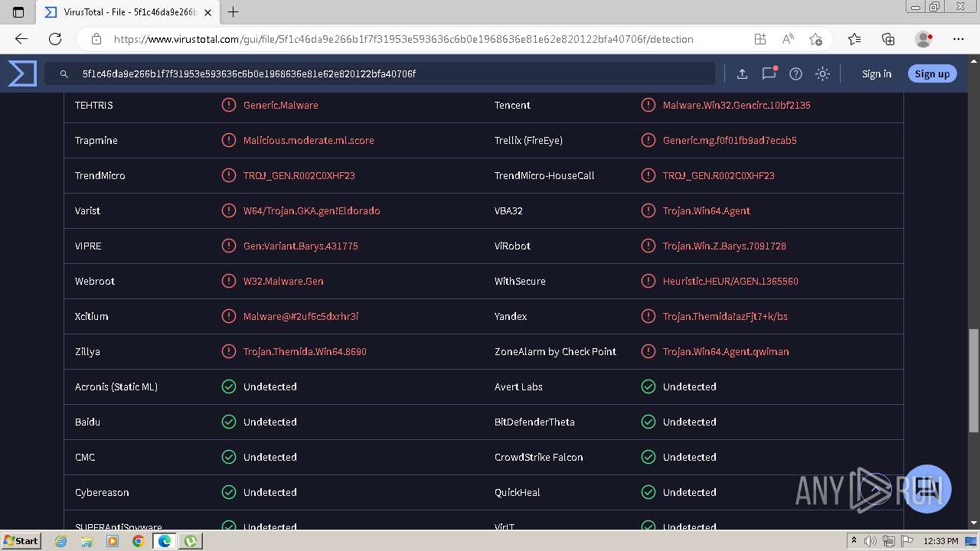Click the Baidu undetected checkmark icon
The image size is (980, 551).
[228, 422]
